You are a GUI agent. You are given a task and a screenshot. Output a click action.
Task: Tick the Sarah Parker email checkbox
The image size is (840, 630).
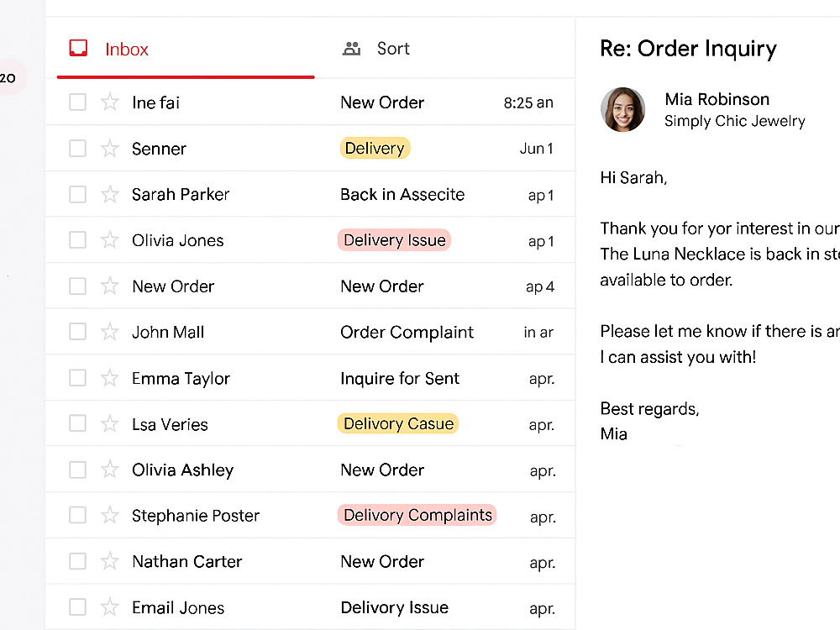click(77, 194)
